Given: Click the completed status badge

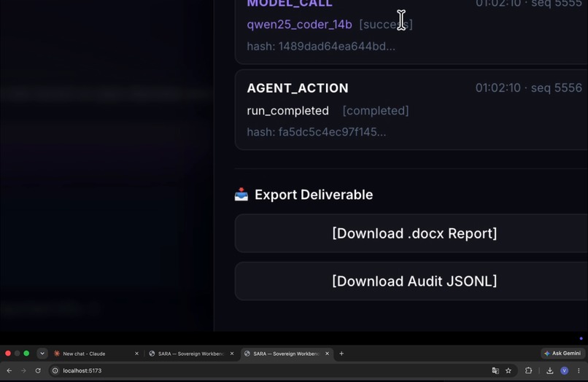Looking at the screenshot, I should click(376, 111).
